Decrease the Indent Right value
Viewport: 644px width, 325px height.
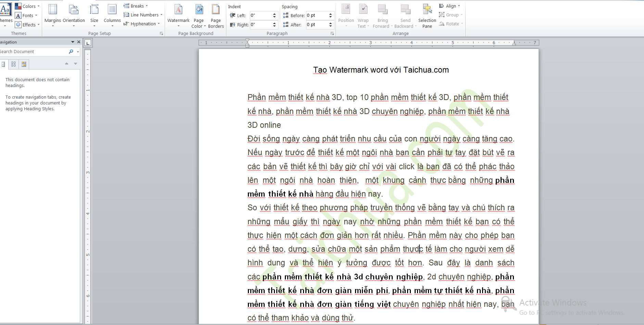pos(274,26)
